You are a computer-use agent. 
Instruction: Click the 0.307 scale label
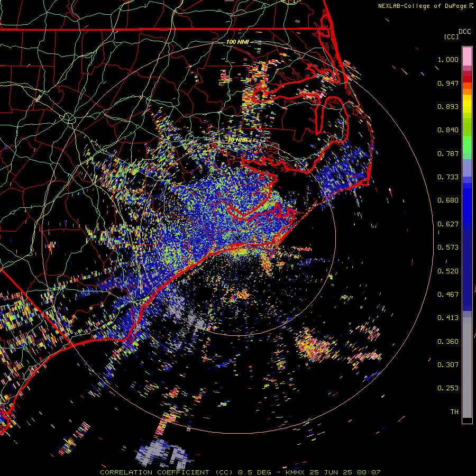point(448,365)
